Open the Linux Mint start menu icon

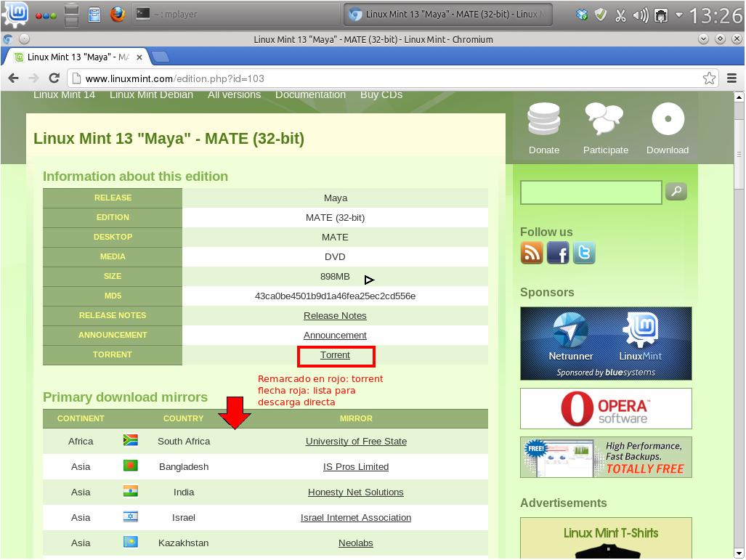pyautogui.click(x=15, y=13)
